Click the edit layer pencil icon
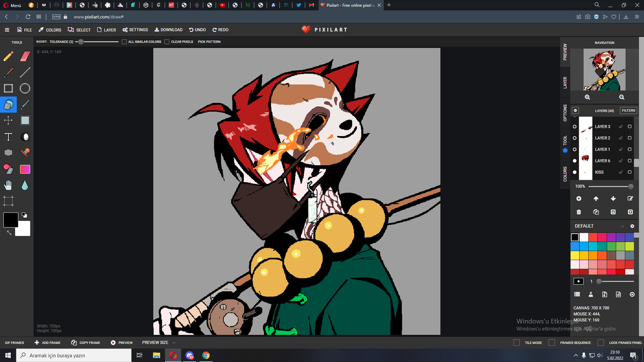The width and height of the screenshot is (644, 362). [x=631, y=198]
